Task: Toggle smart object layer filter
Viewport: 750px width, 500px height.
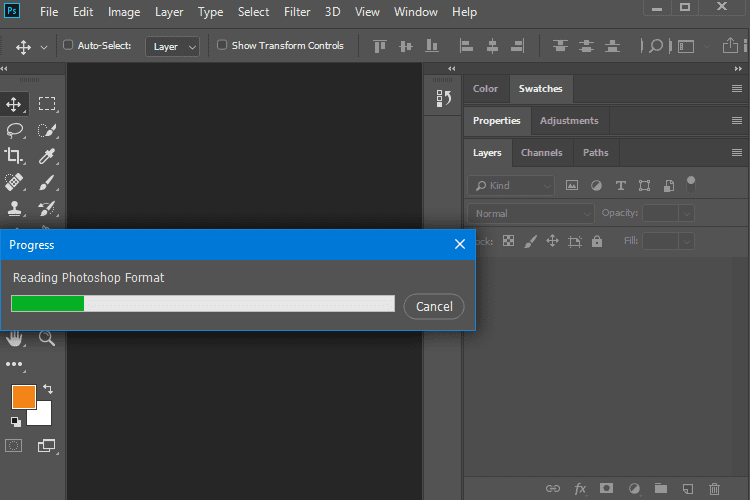Action: pos(669,186)
